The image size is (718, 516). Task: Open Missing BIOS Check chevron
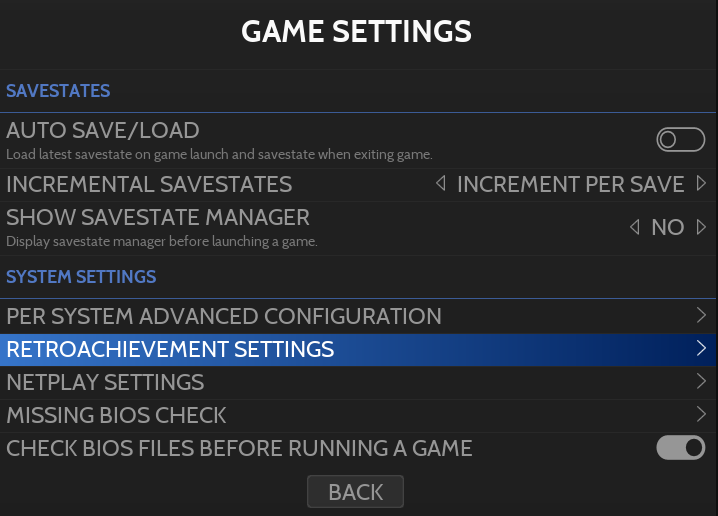701,415
